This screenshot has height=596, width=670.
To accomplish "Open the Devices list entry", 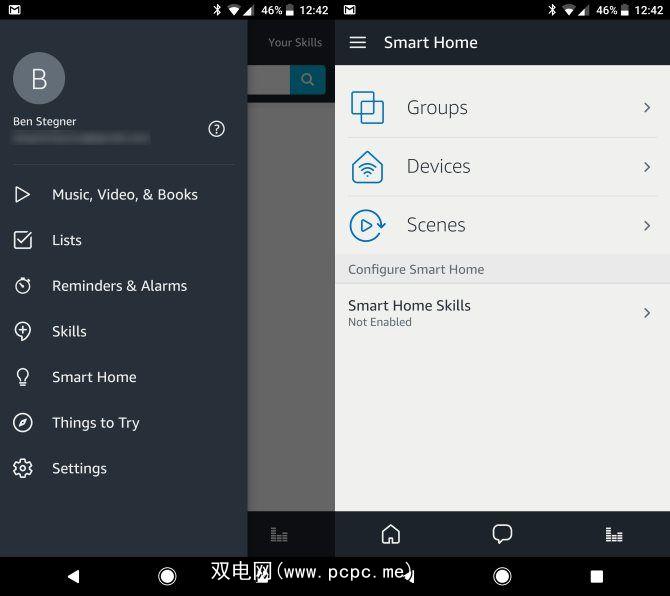I will point(502,167).
